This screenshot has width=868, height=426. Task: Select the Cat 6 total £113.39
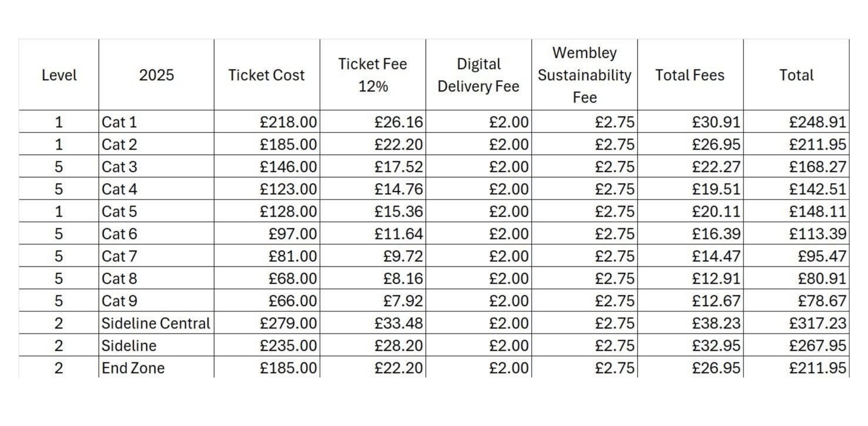[817, 234]
